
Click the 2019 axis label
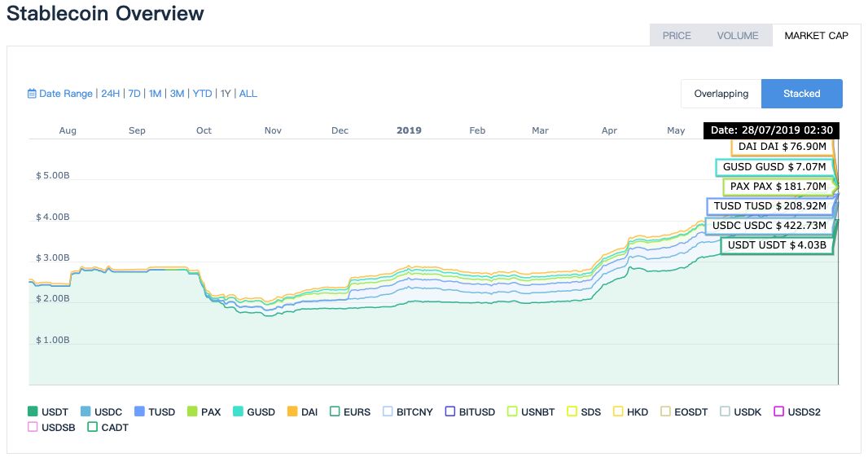tap(409, 130)
